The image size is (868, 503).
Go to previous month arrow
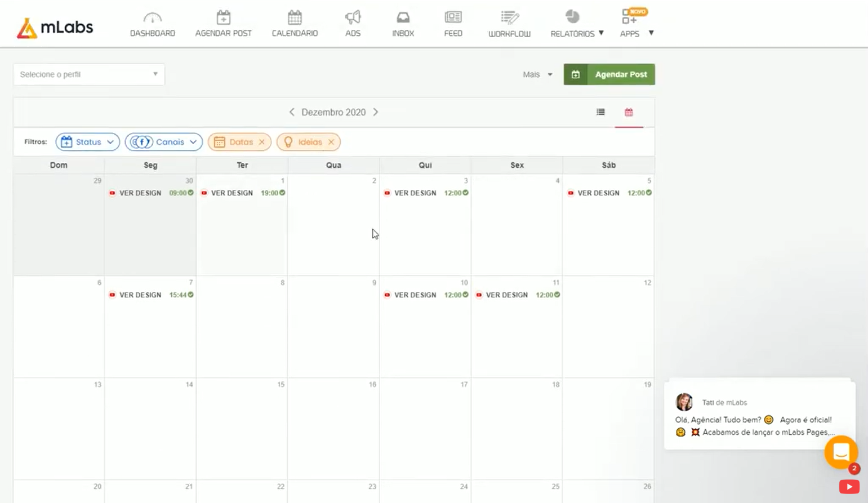point(292,112)
